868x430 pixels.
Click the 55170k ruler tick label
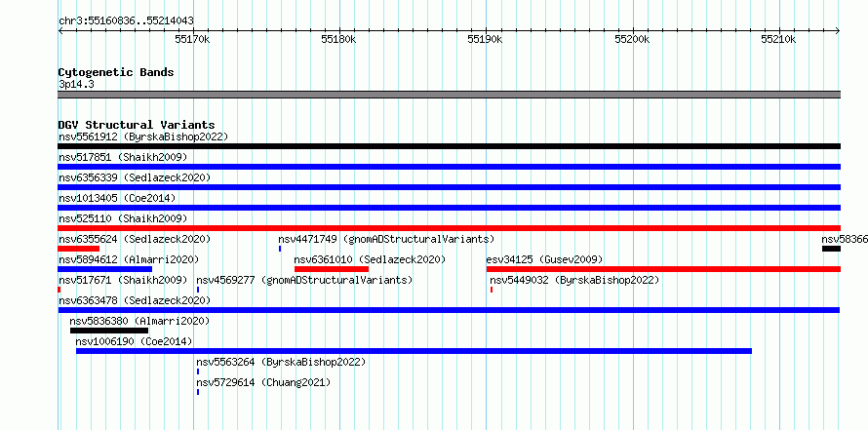192,39
